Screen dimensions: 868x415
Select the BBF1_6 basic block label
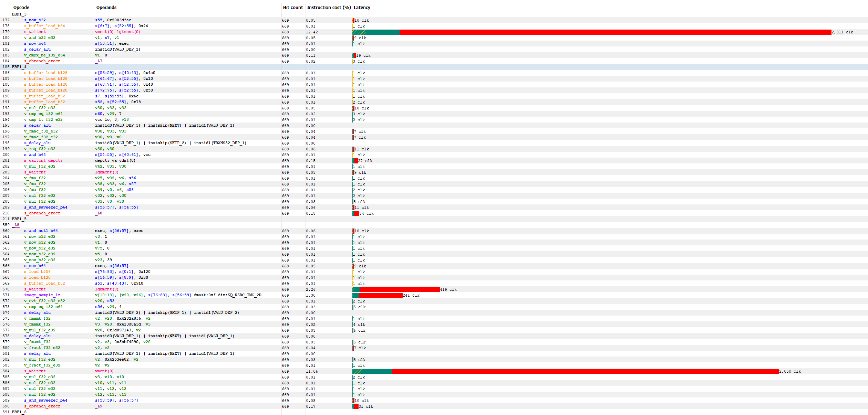[x=19, y=412]
